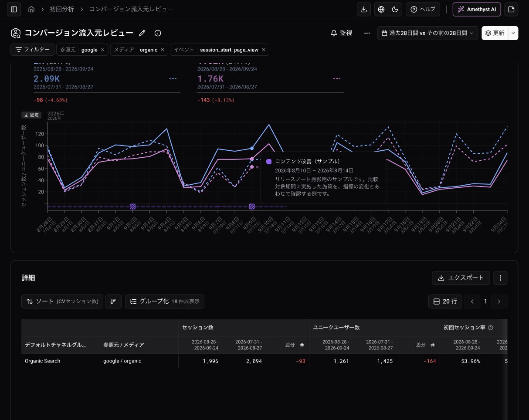
Task: Click the コンバージョン流入元レビュー breadcrumb
Action: pos(131,9)
